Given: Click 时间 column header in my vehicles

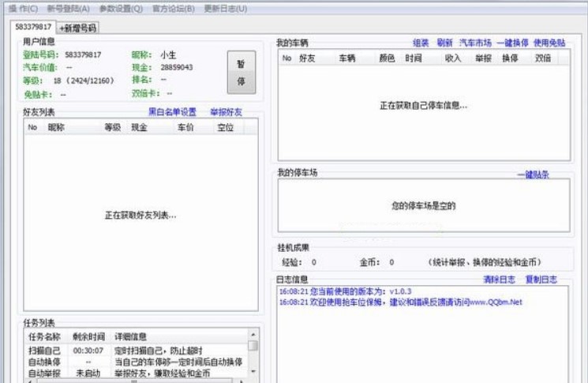Looking at the screenshot, I should (414, 58).
